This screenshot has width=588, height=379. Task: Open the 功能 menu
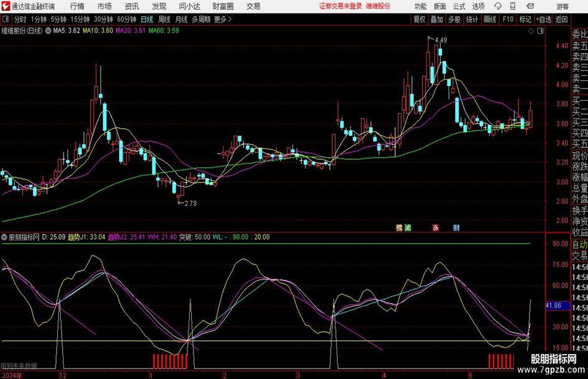[421, 6]
